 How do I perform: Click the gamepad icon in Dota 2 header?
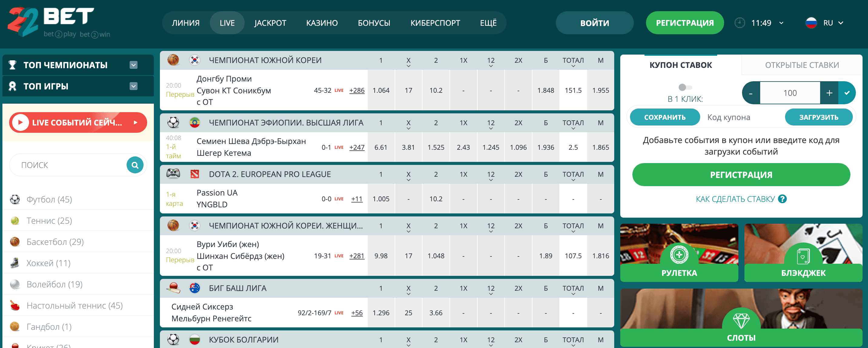tap(173, 174)
